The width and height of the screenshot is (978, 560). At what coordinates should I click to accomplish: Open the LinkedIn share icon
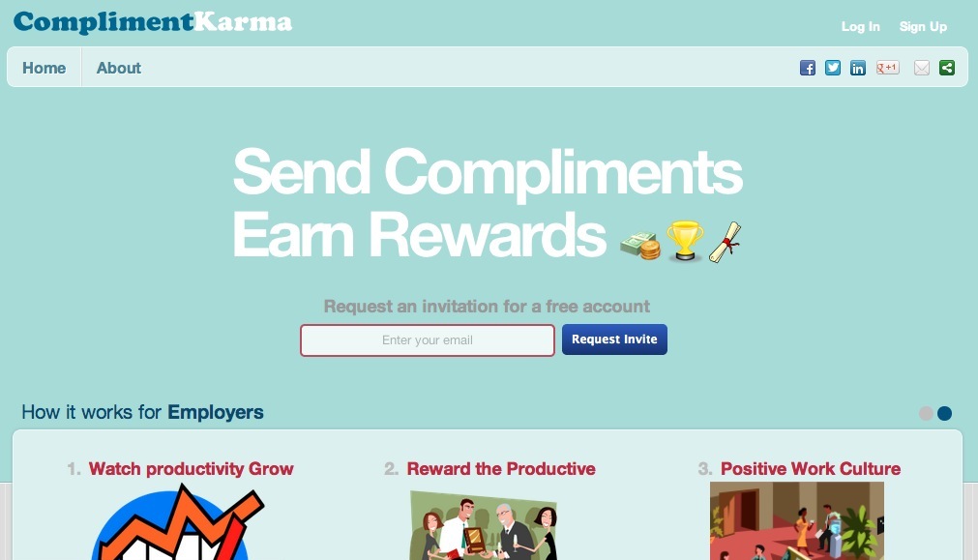pyautogui.click(x=858, y=68)
